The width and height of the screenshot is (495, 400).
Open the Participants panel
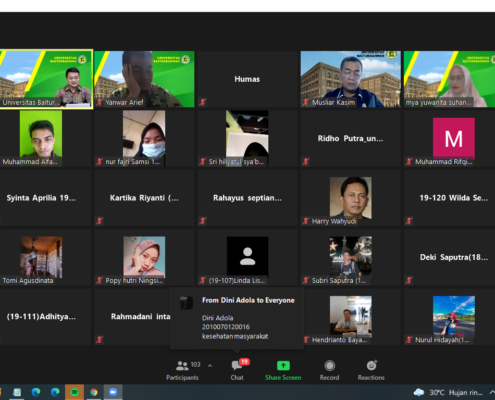[x=182, y=370]
